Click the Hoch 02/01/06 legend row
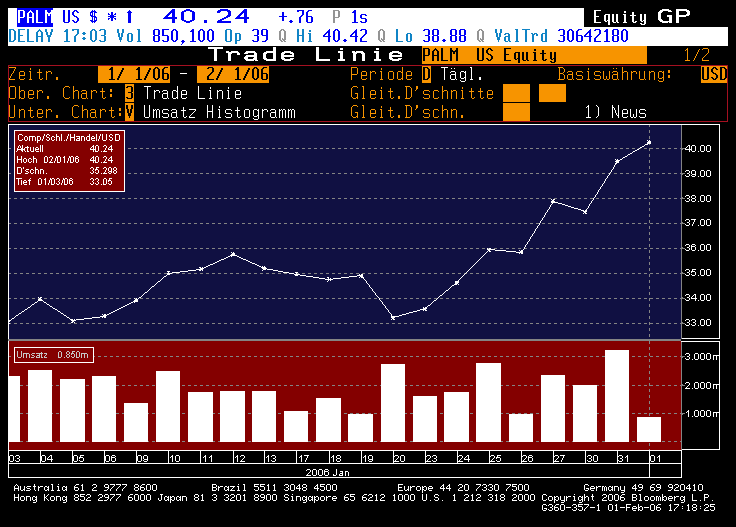 click(x=65, y=160)
